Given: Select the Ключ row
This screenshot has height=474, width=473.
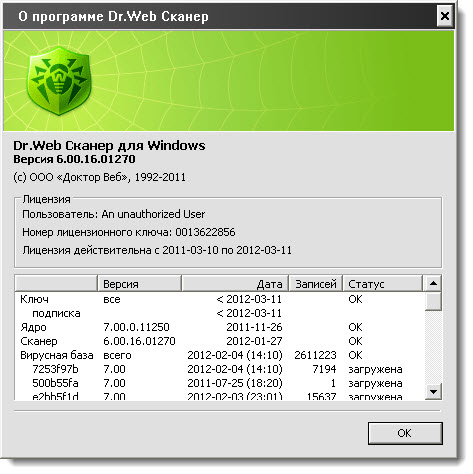Looking at the screenshot, I should point(220,299).
